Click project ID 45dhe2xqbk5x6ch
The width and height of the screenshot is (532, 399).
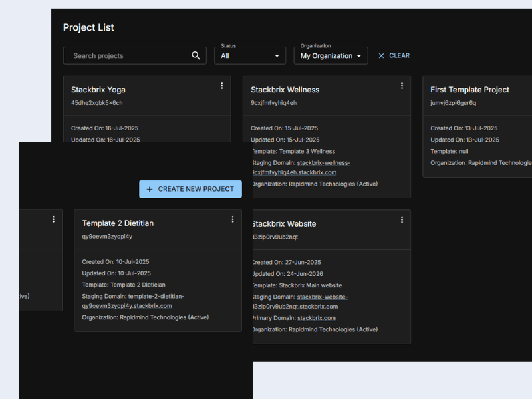pos(97,103)
